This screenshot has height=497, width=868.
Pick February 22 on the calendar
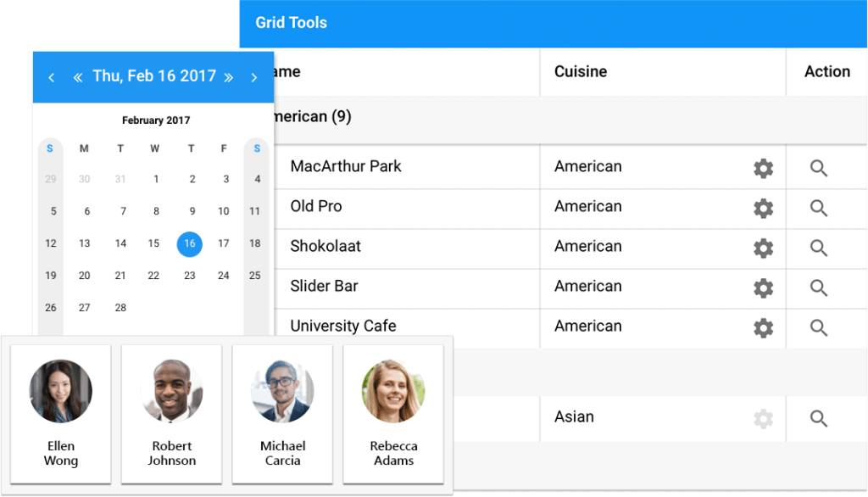(153, 276)
